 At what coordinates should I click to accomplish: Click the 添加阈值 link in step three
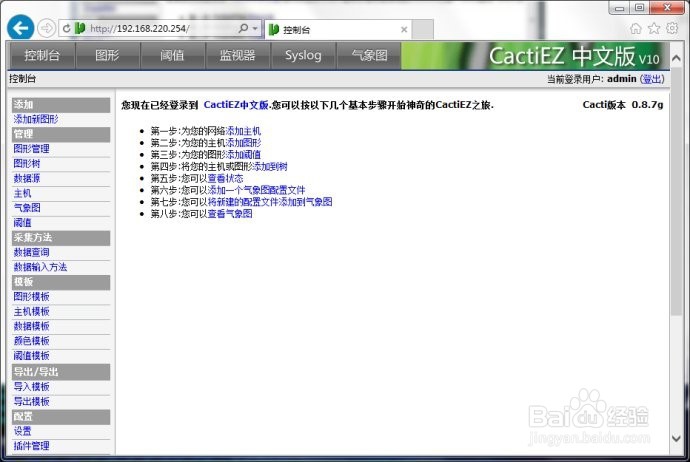click(x=243, y=155)
